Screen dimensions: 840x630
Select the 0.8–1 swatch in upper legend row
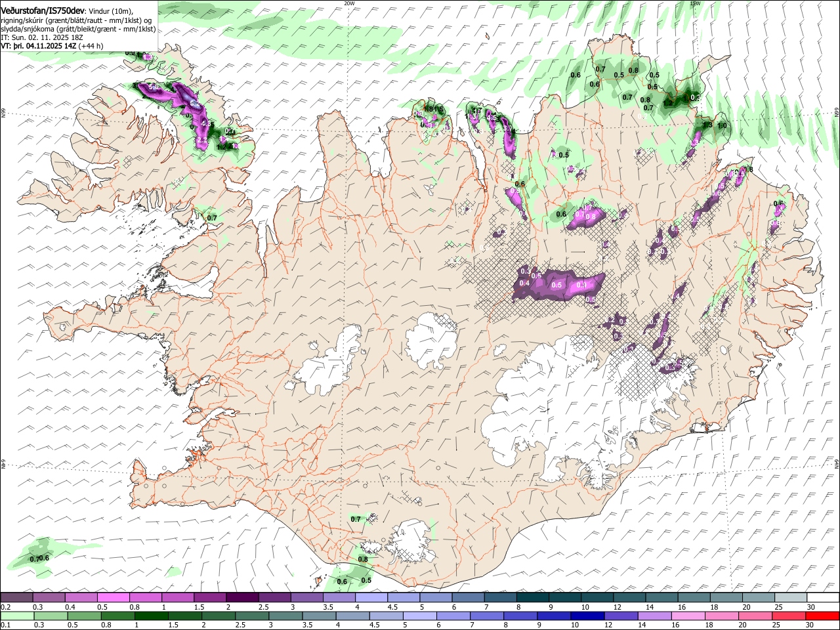pos(145,598)
